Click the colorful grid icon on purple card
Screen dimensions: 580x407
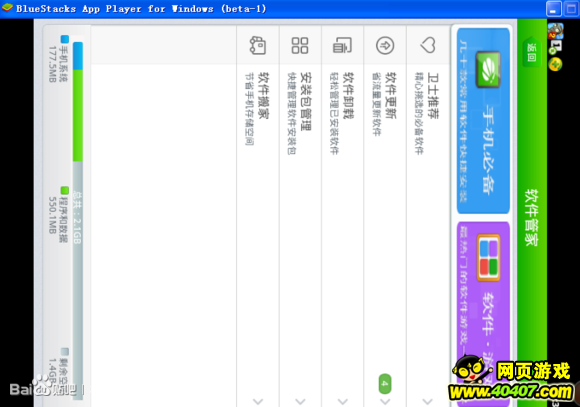click(x=488, y=258)
